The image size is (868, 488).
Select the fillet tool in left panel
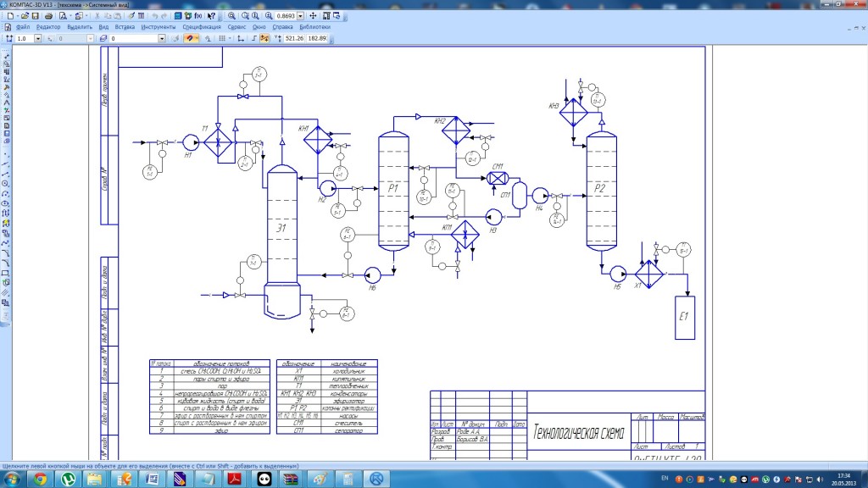coord(6,263)
